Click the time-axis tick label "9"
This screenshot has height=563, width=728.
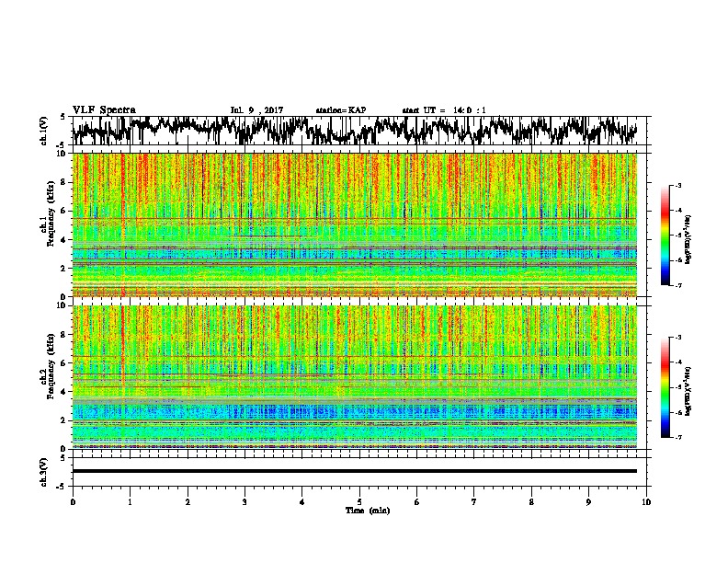tap(588, 502)
